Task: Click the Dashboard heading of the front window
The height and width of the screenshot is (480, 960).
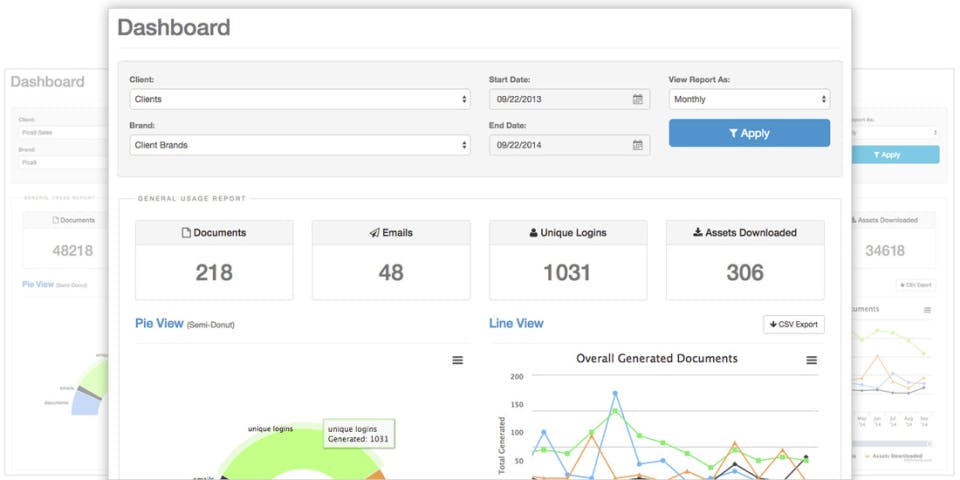Action: 174,28
